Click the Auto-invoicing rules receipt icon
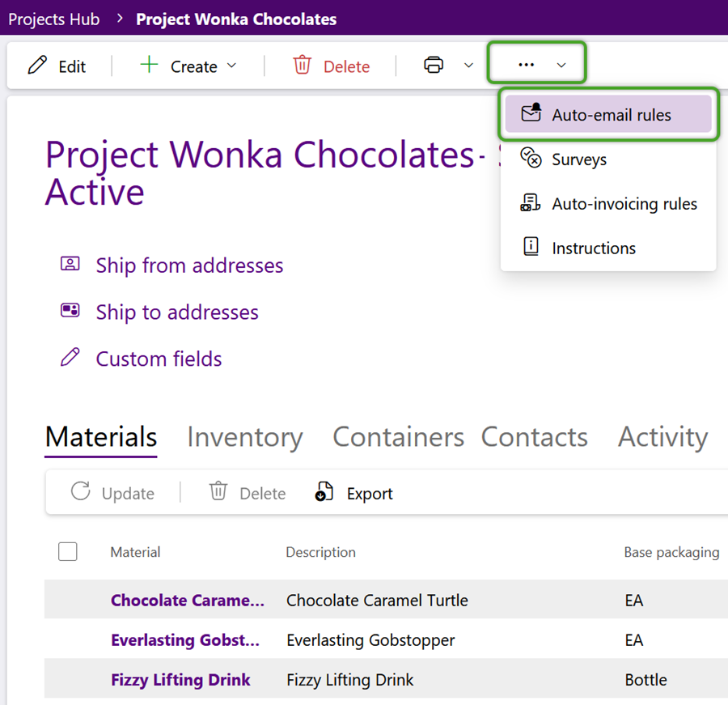 click(x=530, y=202)
